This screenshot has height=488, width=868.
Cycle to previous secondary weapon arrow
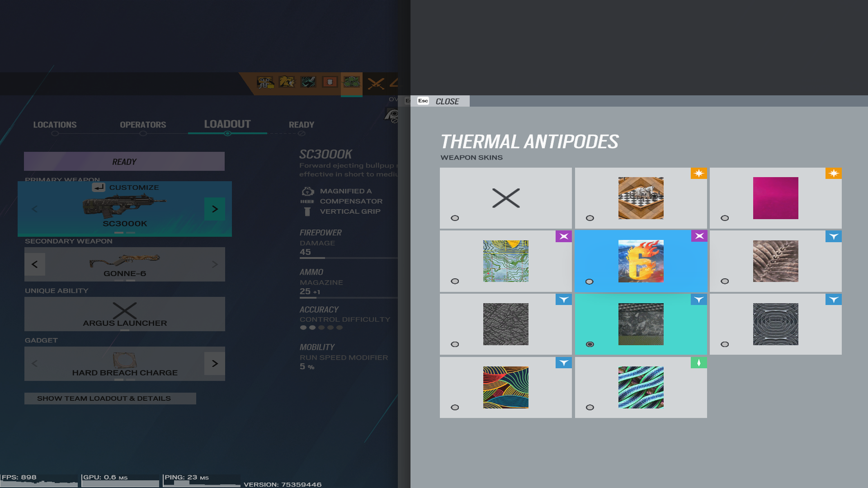click(35, 264)
